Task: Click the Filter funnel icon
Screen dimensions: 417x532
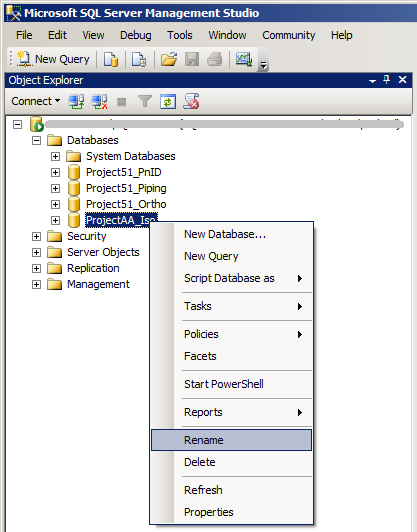Action: point(145,101)
